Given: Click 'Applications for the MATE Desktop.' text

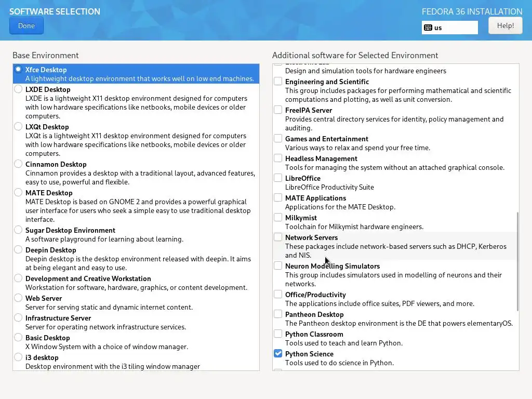Looking at the screenshot, I should pos(340,207).
